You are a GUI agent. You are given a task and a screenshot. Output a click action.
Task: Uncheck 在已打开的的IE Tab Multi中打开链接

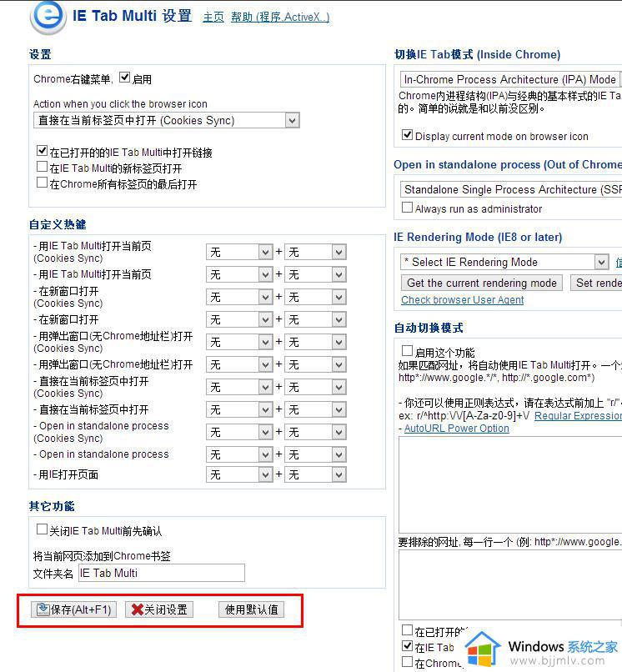point(42,150)
